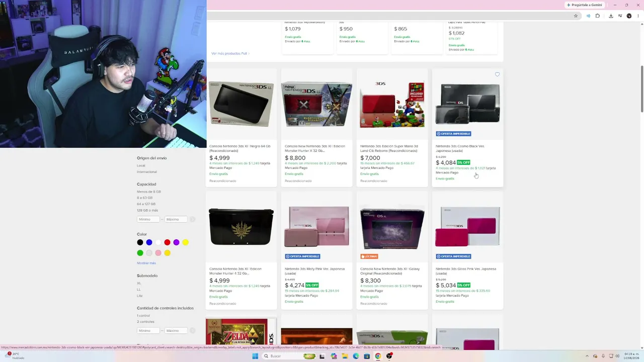The image size is (644, 362).
Task: Apply the controles range arrow button
Action: coord(192,331)
